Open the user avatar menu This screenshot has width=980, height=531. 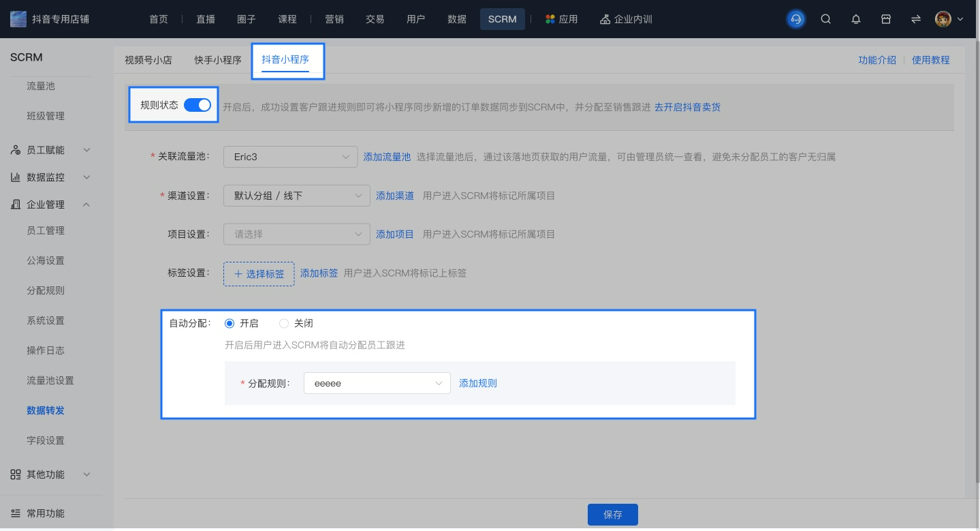[943, 19]
